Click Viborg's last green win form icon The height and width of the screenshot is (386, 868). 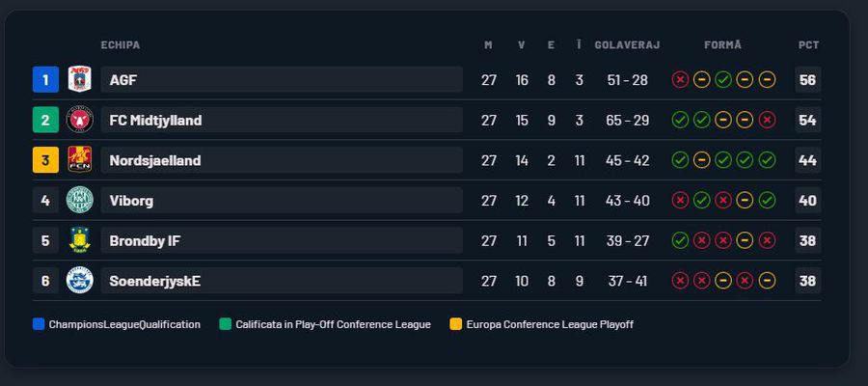tap(767, 201)
